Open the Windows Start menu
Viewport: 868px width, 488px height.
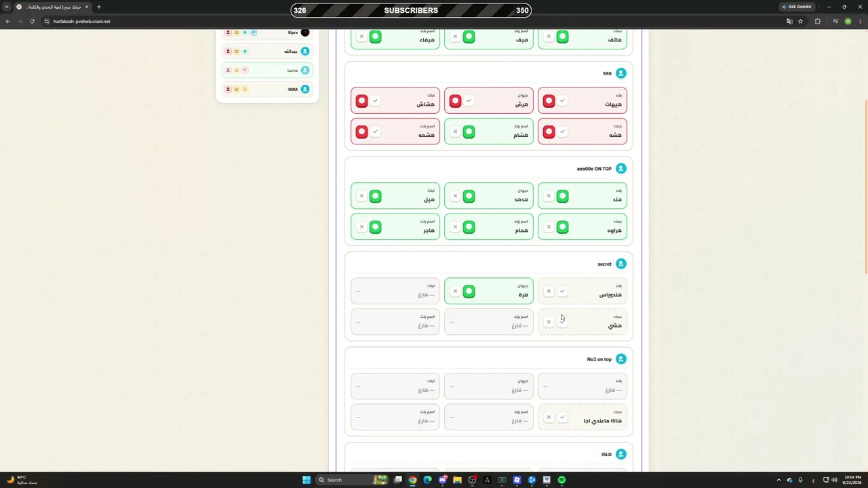pos(307,480)
